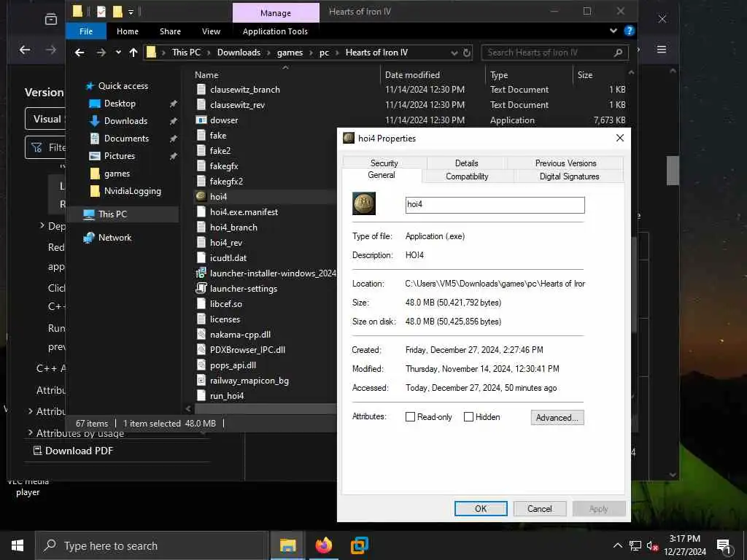Switch to the View ribbon tab
Image resolution: width=747 pixels, height=560 pixels.
pyautogui.click(x=211, y=31)
